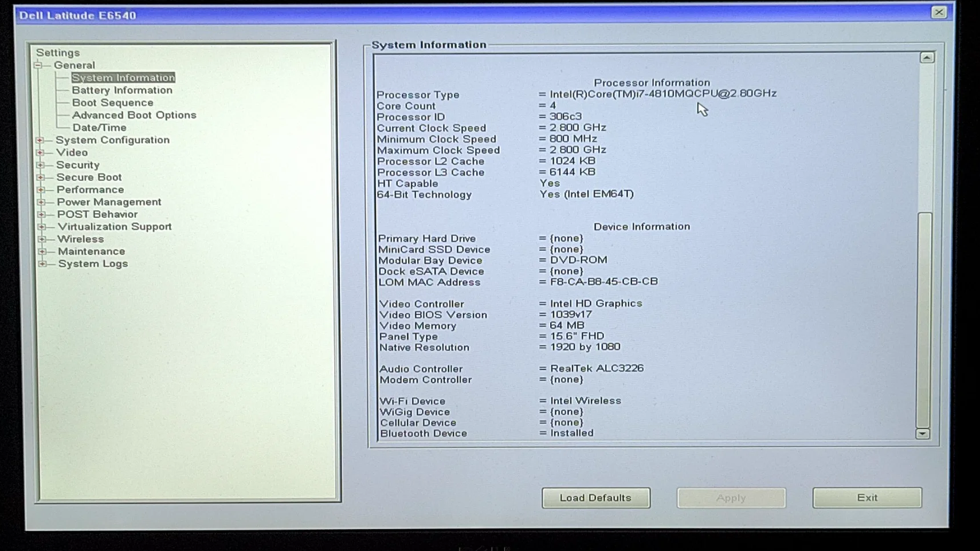Click the scroll up arrow

click(927, 58)
